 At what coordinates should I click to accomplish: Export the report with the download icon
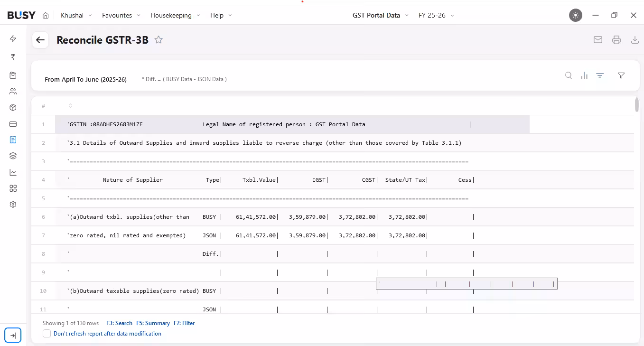point(635,40)
